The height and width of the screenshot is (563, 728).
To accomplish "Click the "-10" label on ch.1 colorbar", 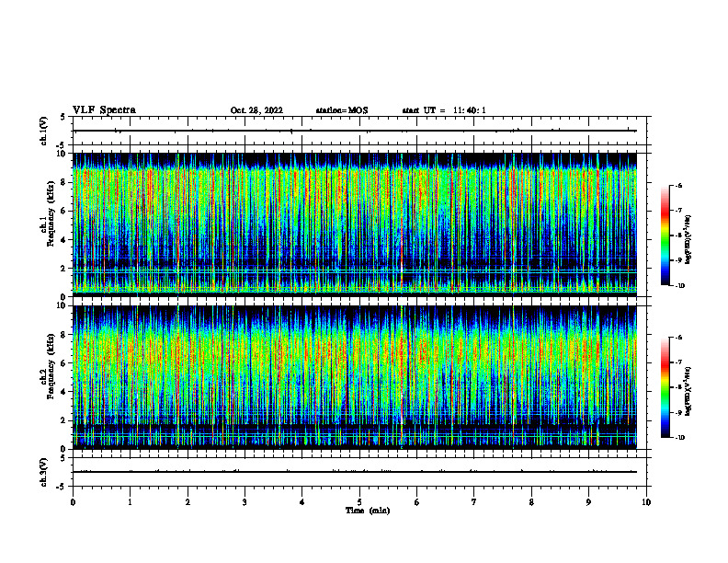I will (x=680, y=286).
